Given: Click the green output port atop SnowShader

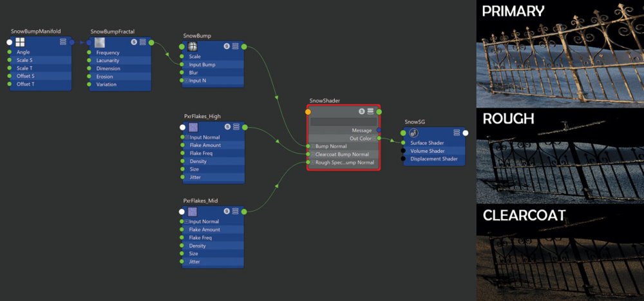Looking at the screenshot, I should pos(379,112).
